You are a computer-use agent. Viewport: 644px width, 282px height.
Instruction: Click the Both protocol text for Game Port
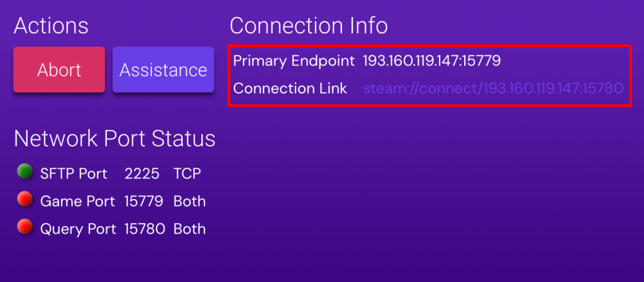click(189, 202)
